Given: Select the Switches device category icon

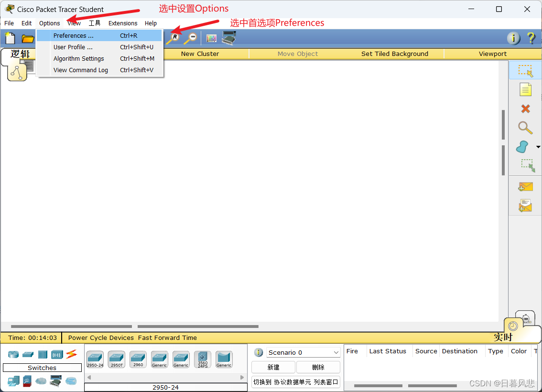Looking at the screenshot, I should [x=28, y=354].
